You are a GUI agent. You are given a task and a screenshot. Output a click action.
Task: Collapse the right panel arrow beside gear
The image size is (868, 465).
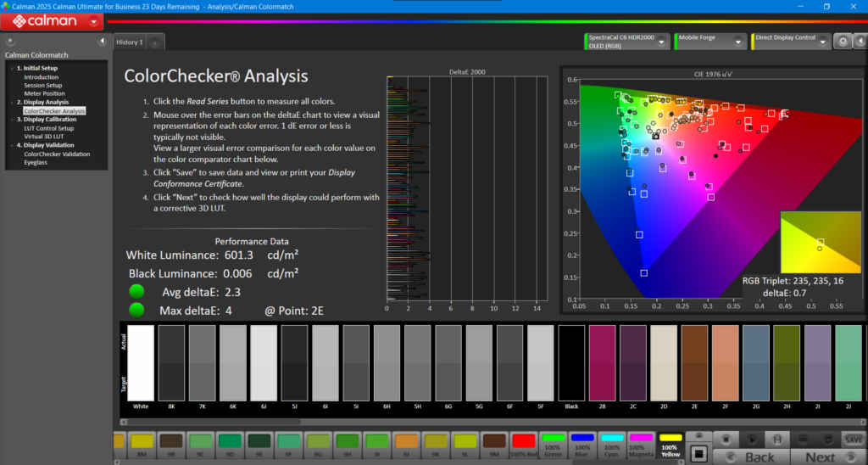(x=860, y=41)
